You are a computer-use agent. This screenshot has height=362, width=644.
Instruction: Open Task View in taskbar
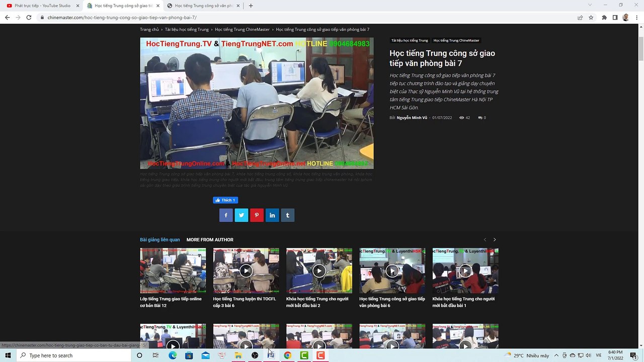point(155,355)
